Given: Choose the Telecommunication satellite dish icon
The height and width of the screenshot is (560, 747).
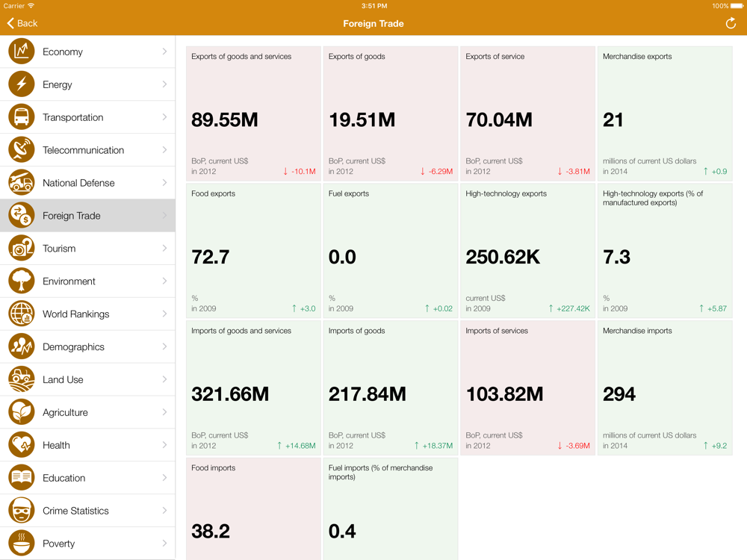Looking at the screenshot, I should 22,150.
